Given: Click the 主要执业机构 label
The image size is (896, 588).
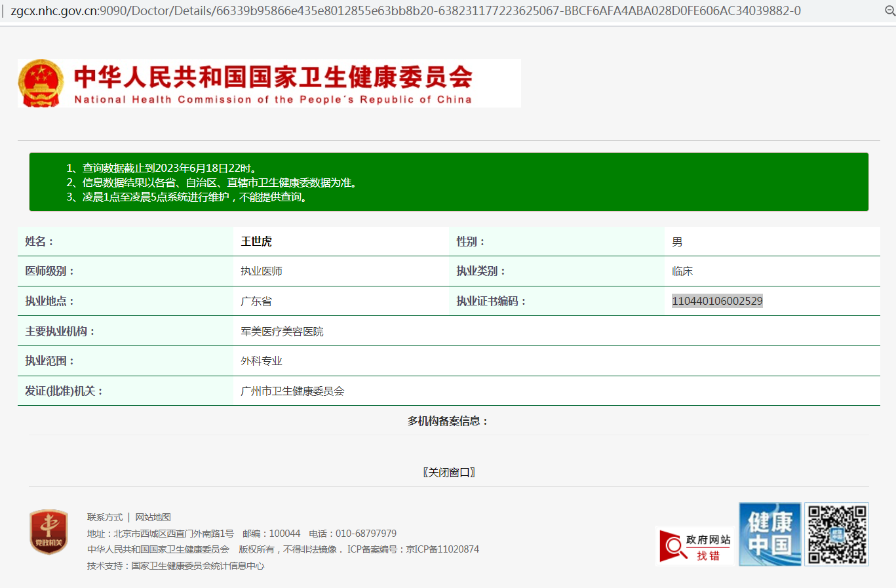Looking at the screenshot, I should tap(60, 331).
